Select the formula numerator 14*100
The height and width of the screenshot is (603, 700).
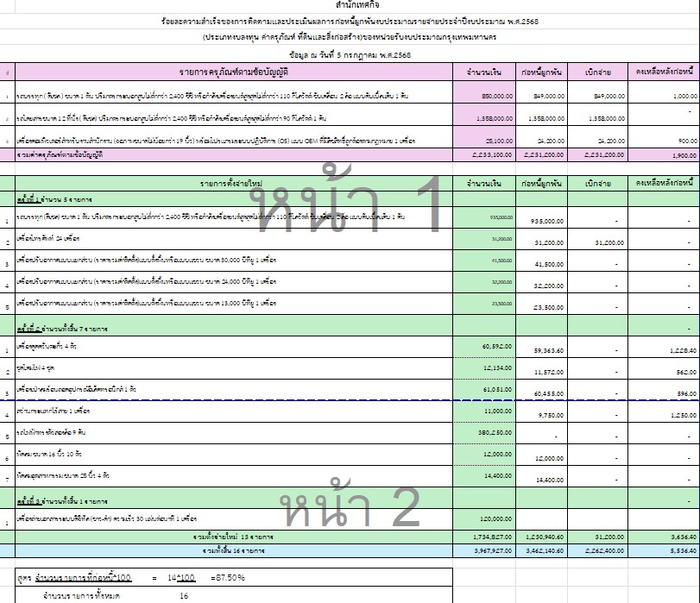pos(181,578)
